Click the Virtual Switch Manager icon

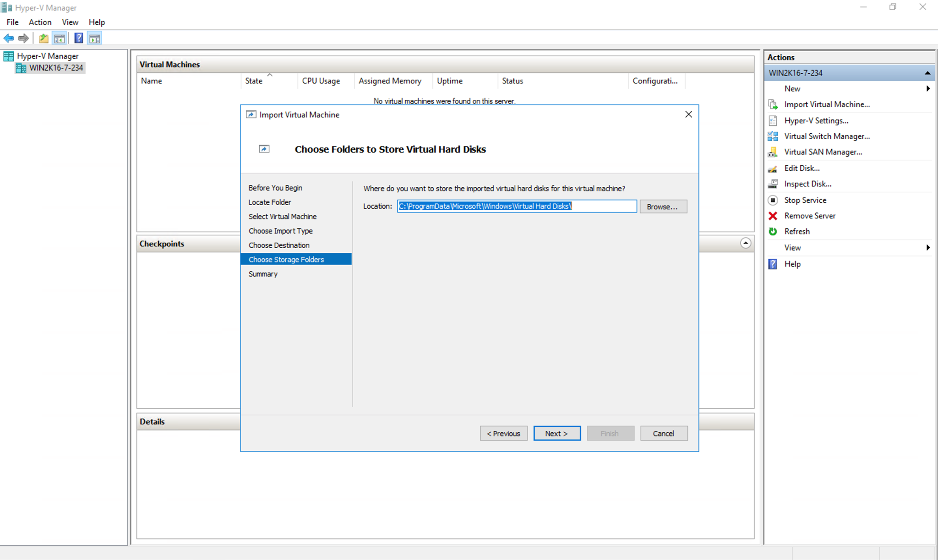pyautogui.click(x=773, y=136)
